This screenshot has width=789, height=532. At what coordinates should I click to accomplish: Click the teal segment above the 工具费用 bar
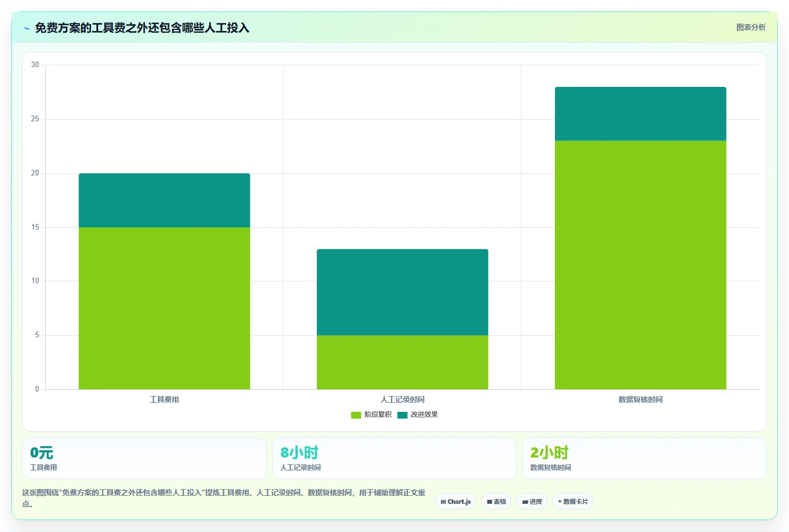pyautogui.click(x=164, y=200)
